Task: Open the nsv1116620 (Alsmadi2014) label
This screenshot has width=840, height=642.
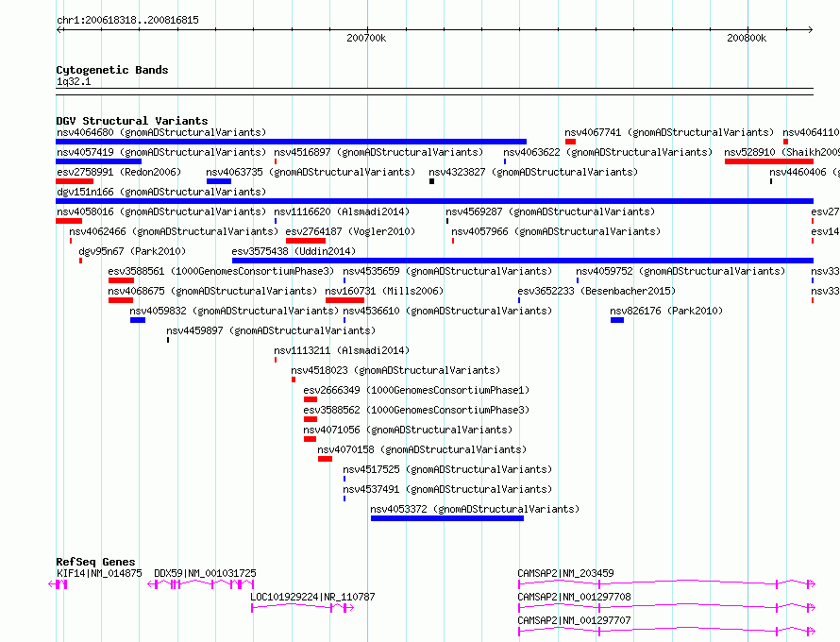Action: coord(342,211)
